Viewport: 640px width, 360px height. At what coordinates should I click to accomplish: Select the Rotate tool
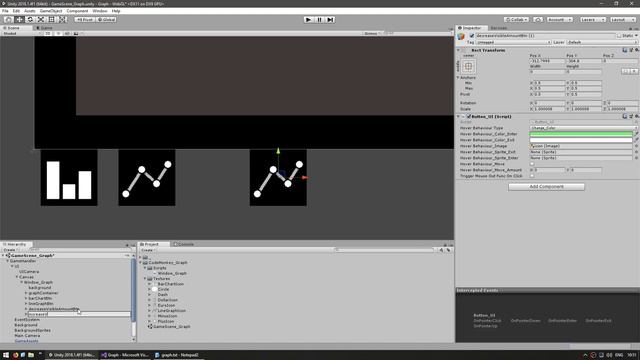pyautogui.click(x=30, y=20)
